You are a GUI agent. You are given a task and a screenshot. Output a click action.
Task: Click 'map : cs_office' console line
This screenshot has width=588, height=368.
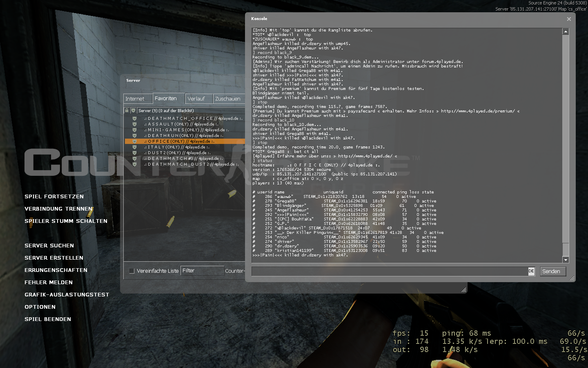click(298, 179)
